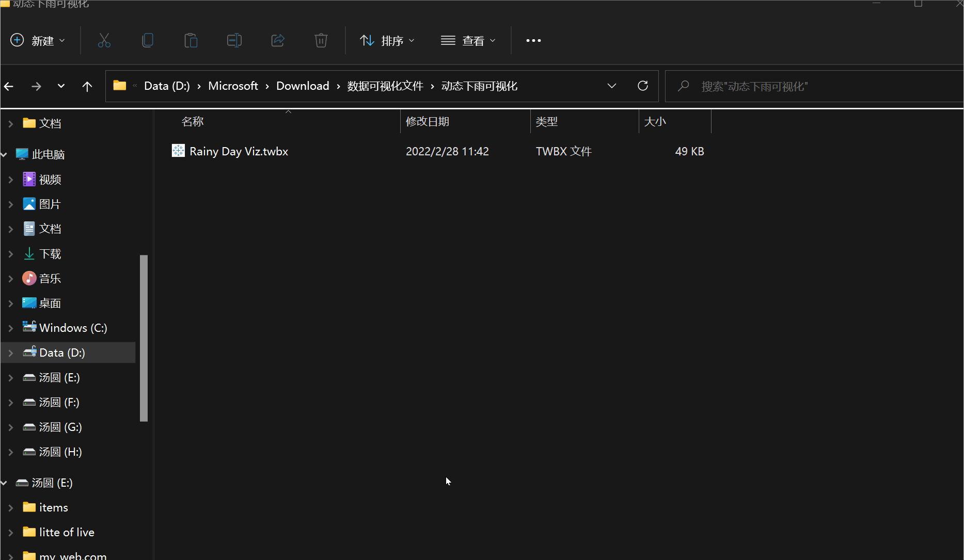The height and width of the screenshot is (560, 964).
Task: Refresh the current folder view
Action: (642, 86)
